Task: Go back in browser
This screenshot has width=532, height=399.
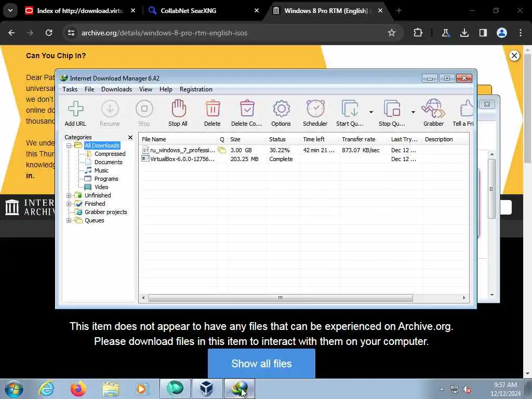Action: (11, 33)
